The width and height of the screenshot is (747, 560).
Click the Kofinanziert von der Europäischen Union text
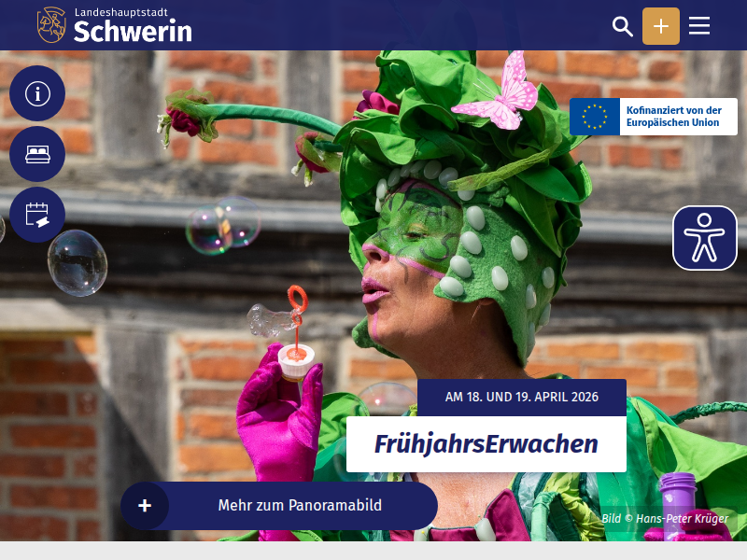coord(673,117)
